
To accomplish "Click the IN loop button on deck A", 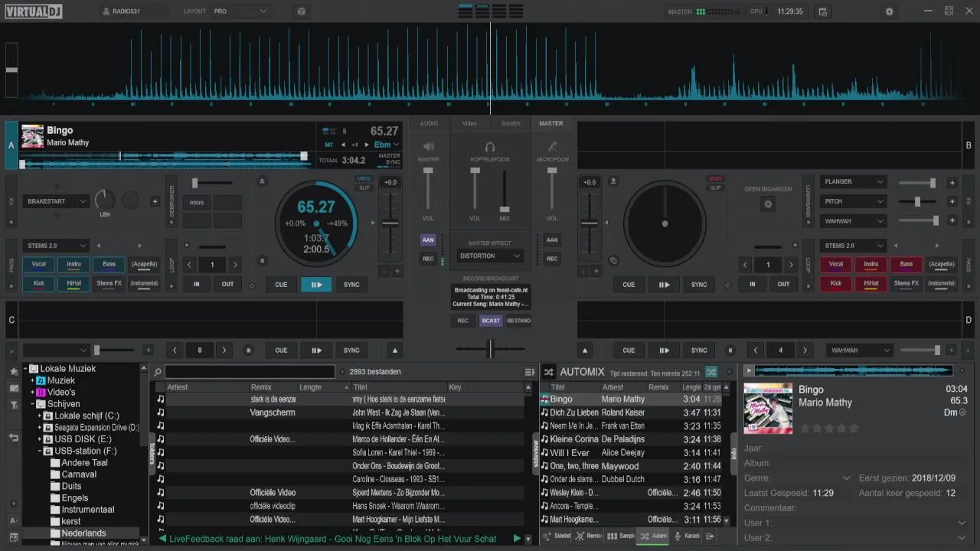I will coord(197,284).
